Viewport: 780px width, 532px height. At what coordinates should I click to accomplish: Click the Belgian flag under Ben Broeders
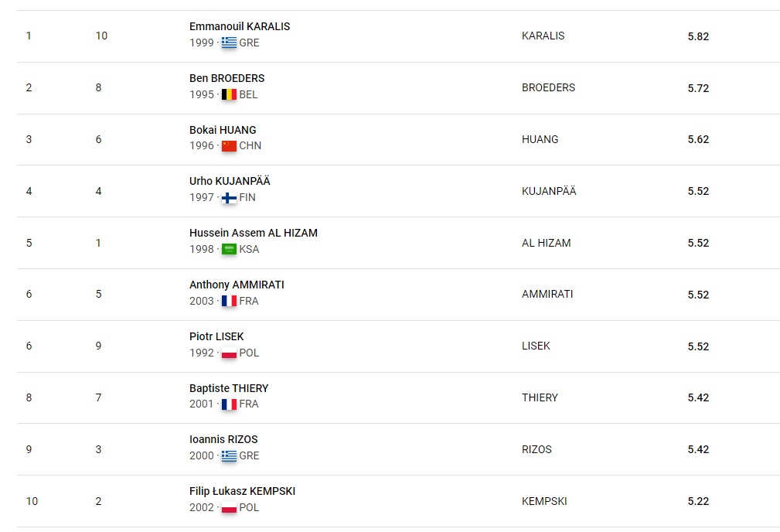tap(229, 94)
